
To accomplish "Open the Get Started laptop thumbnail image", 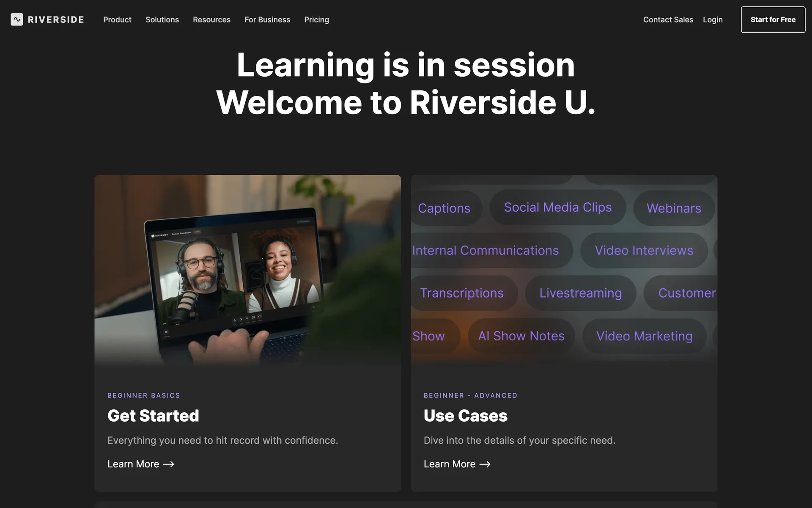I will coord(247,271).
